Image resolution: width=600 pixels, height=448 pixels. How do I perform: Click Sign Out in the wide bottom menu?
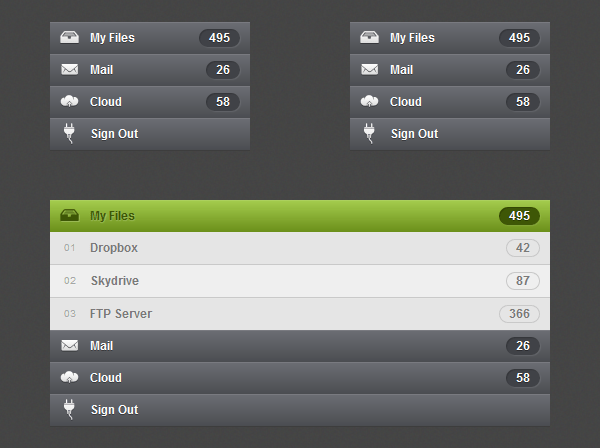114,410
